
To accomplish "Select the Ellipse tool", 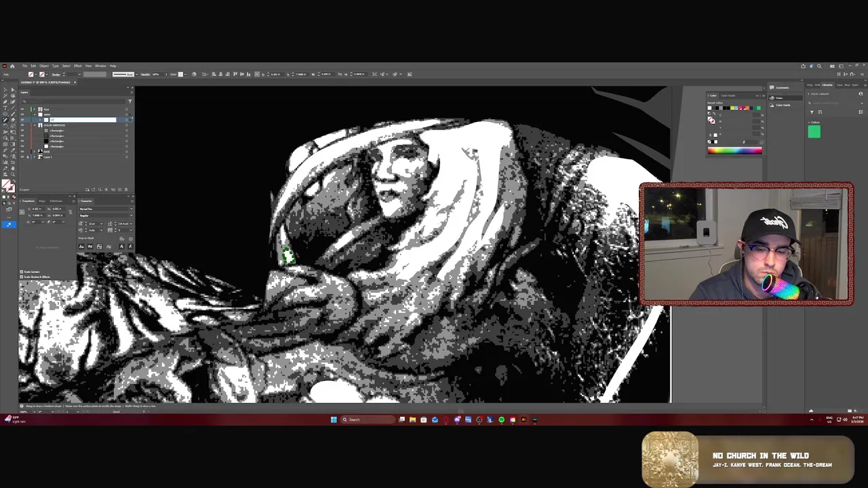I will point(5,114).
